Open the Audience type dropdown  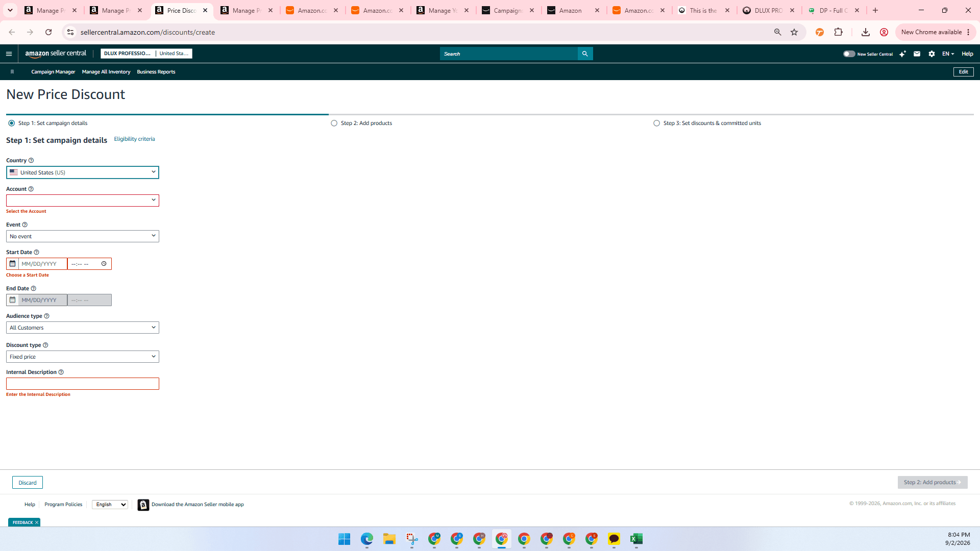(x=83, y=328)
